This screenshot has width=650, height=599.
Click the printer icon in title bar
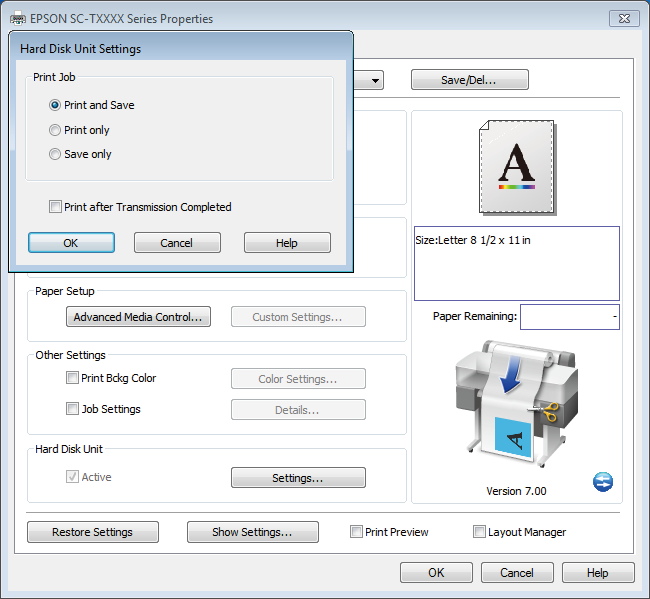click(x=18, y=19)
